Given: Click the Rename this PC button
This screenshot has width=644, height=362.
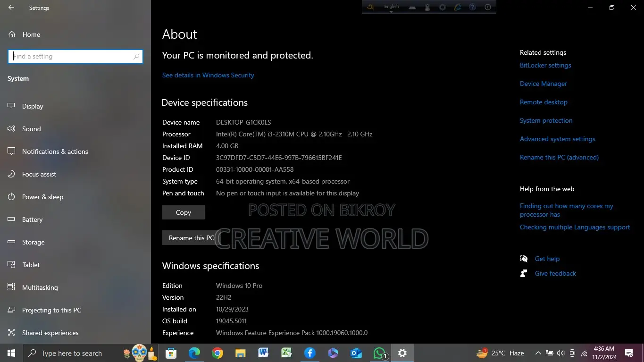Looking at the screenshot, I should pyautogui.click(x=192, y=238).
